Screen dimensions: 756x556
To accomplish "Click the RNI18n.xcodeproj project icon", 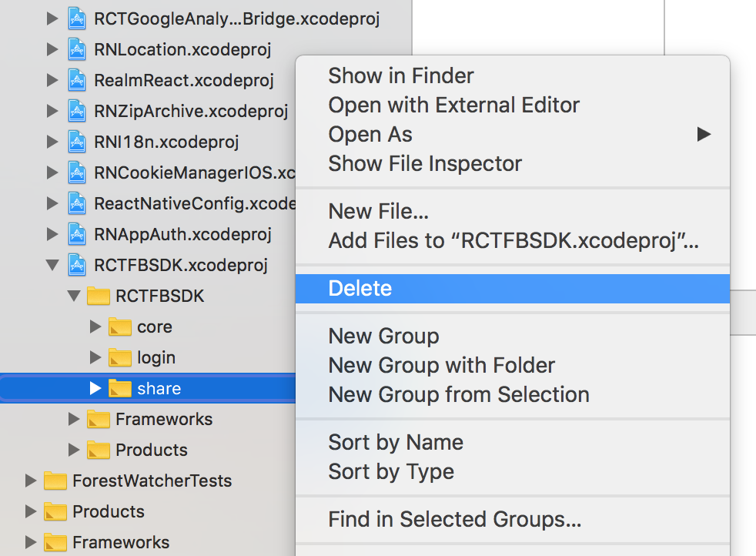I will point(78,142).
